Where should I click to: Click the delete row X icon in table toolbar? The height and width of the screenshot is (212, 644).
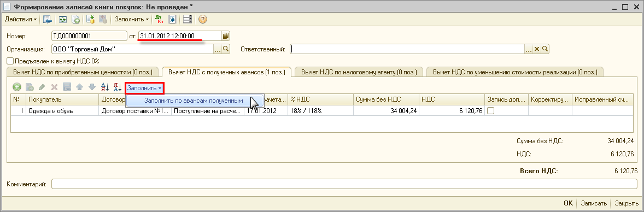(54, 87)
